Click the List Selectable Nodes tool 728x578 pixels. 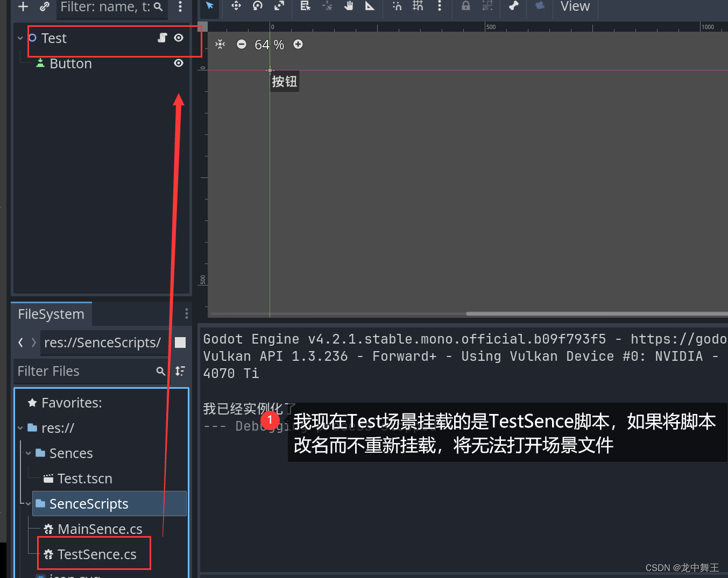click(306, 6)
